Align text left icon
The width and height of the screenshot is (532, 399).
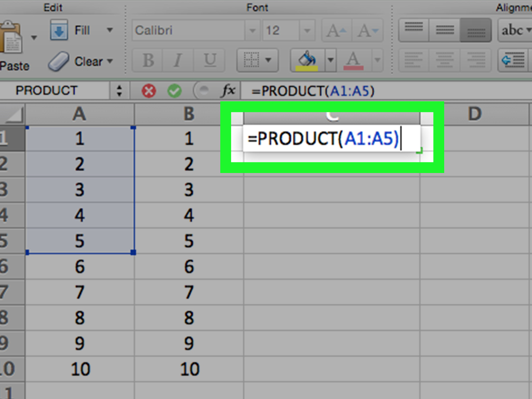pos(414,60)
